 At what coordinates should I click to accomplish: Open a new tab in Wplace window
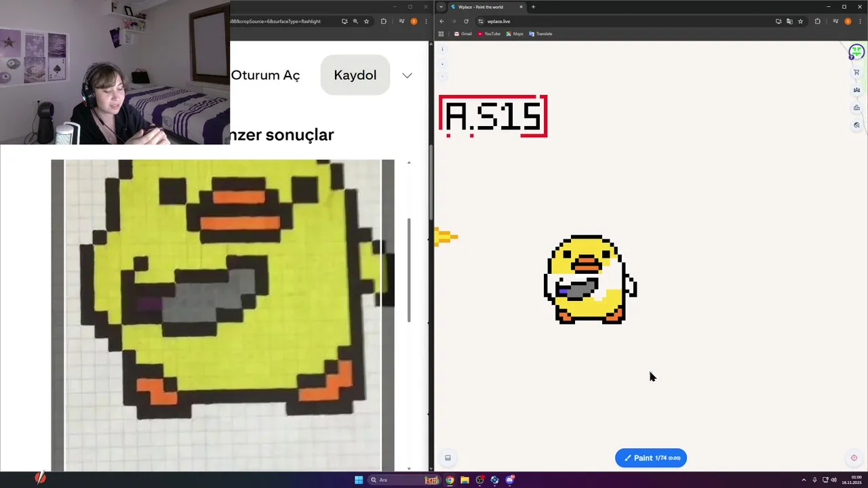click(x=533, y=7)
